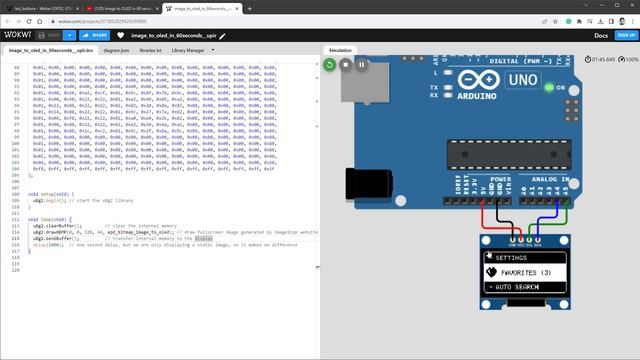The height and width of the screenshot is (360, 640).
Task: Reload the browser page
Action: pyautogui.click(x=29, y=21)
